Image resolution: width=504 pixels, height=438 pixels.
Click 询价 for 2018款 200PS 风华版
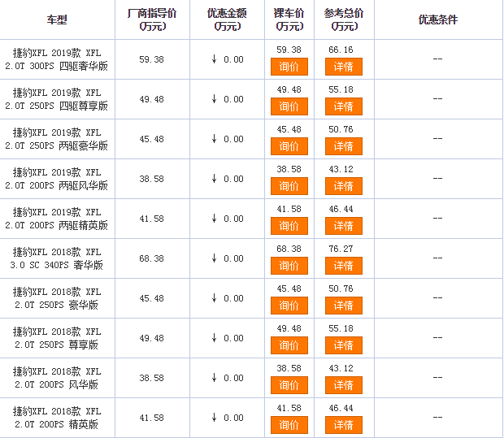point(289,385)
